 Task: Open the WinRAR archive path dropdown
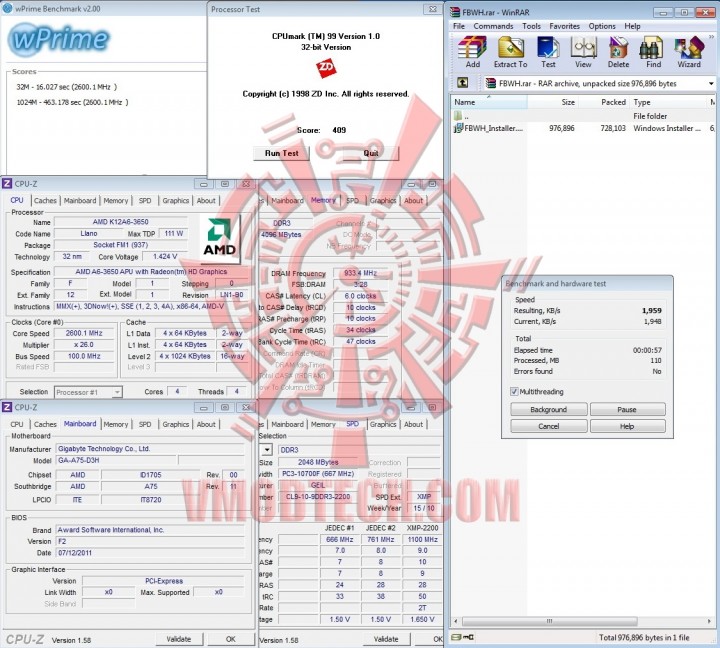pyautogui.click(x=711, y=84)
